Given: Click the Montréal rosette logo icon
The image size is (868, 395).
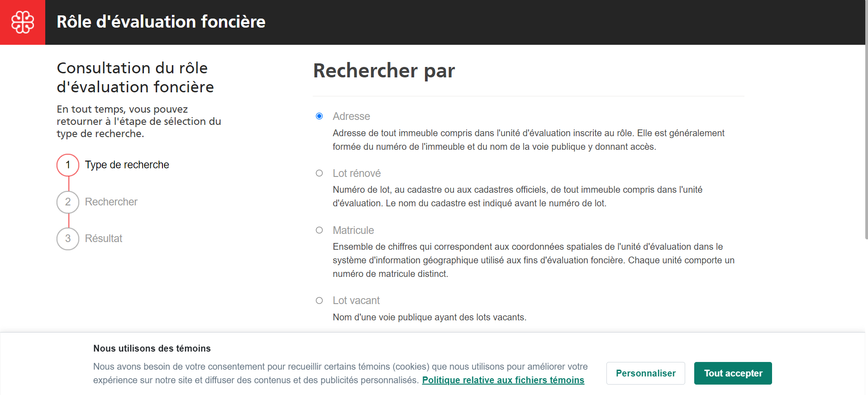Looking at the screenshot, I should click(23, 22).
